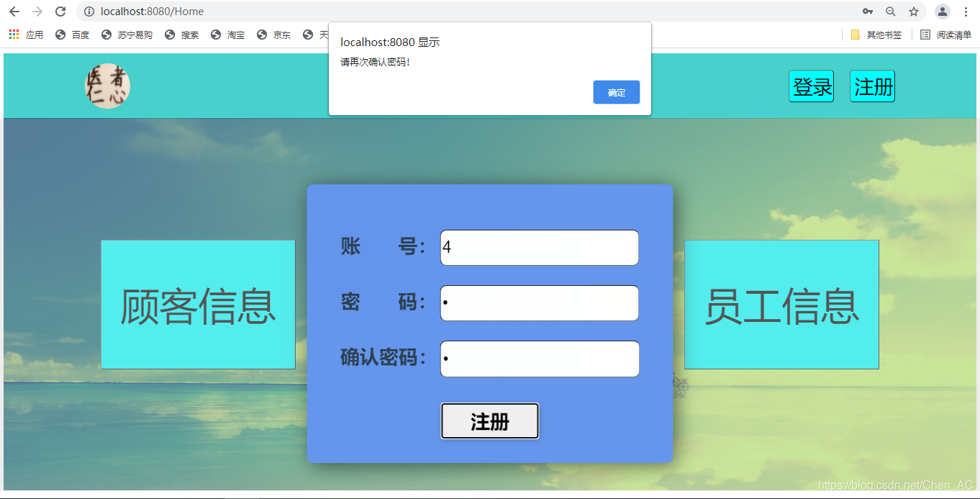The image size is (980, 499).
Task: Select the 顾客信息 panel
Action: click(198, 305)
